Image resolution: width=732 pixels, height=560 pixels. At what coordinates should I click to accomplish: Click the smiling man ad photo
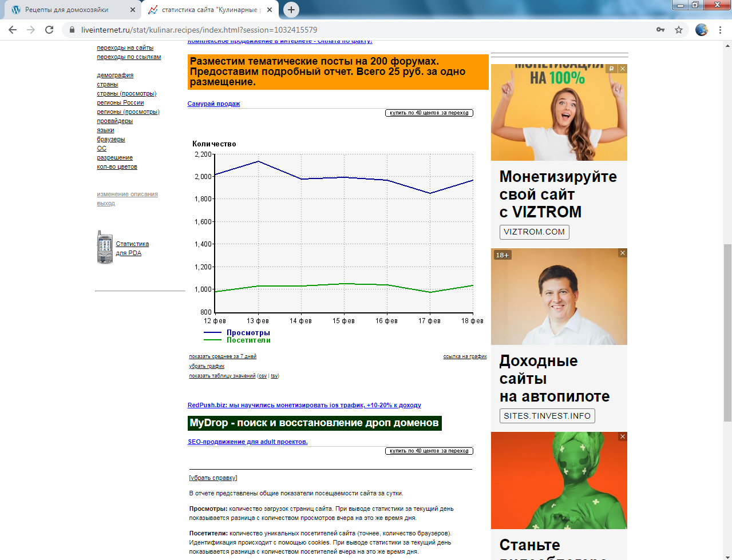pos(559,296)
